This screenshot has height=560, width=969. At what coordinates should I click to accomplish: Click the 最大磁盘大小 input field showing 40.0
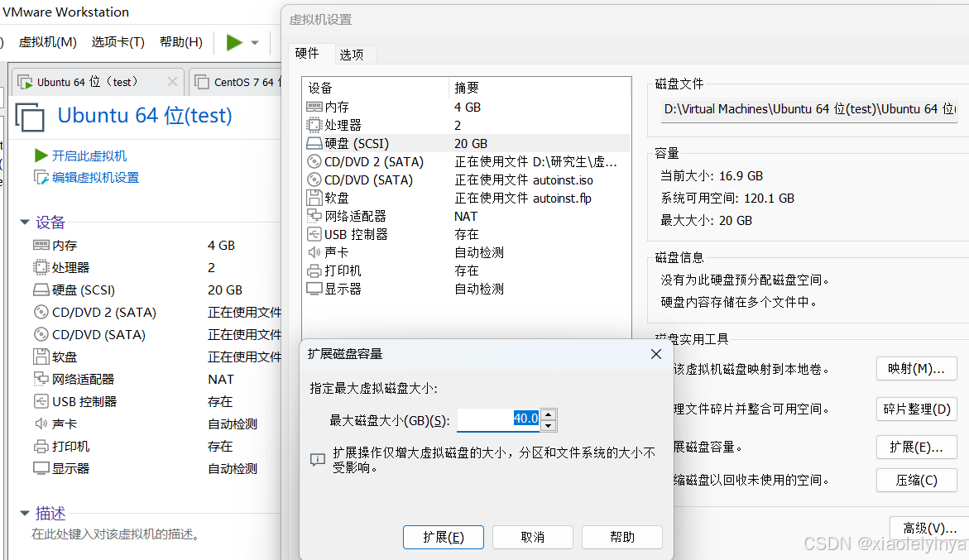(498, 420)
